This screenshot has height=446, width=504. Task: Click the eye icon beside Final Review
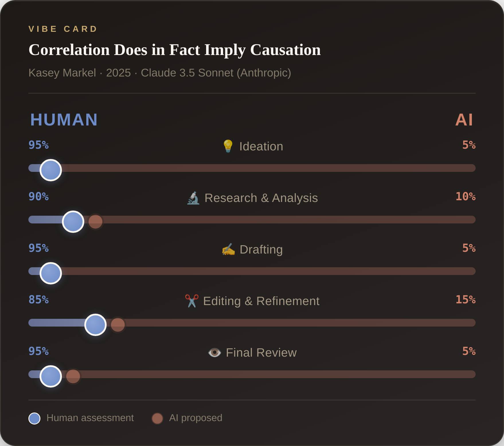coord(214,353)
